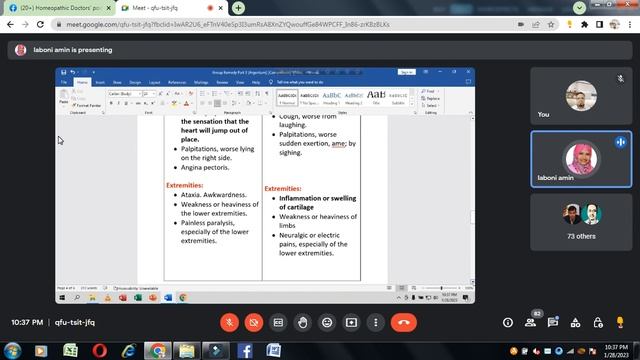Bookmark this tab with the star
The height and width of the screenshot is (360, 640).
pyautogui.click(x=551, y=24)
